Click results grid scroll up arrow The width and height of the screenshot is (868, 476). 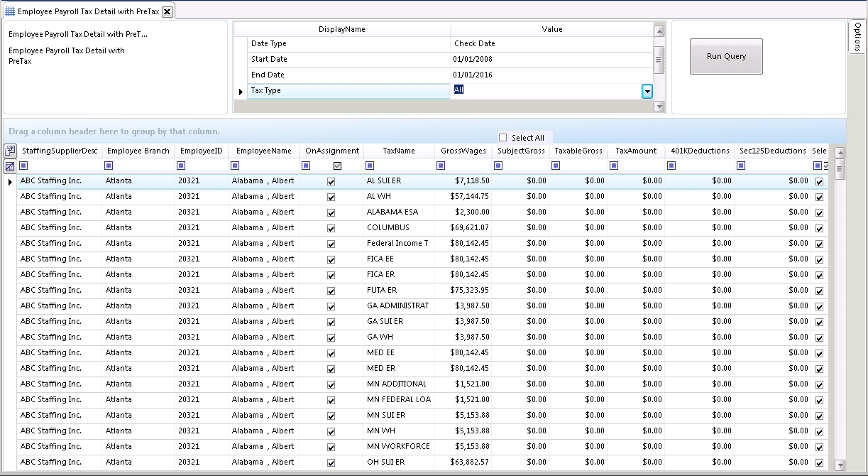[840, 153]
